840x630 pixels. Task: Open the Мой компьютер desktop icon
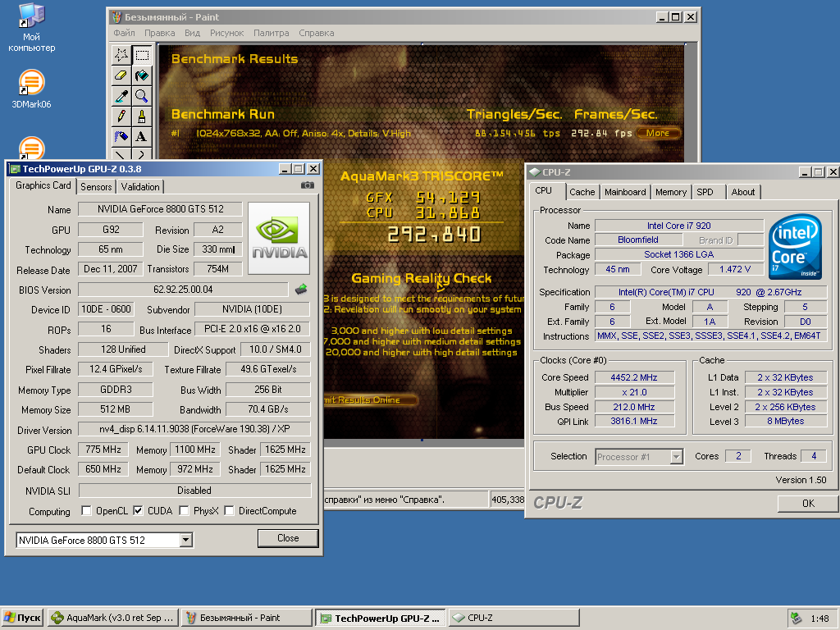31,28
